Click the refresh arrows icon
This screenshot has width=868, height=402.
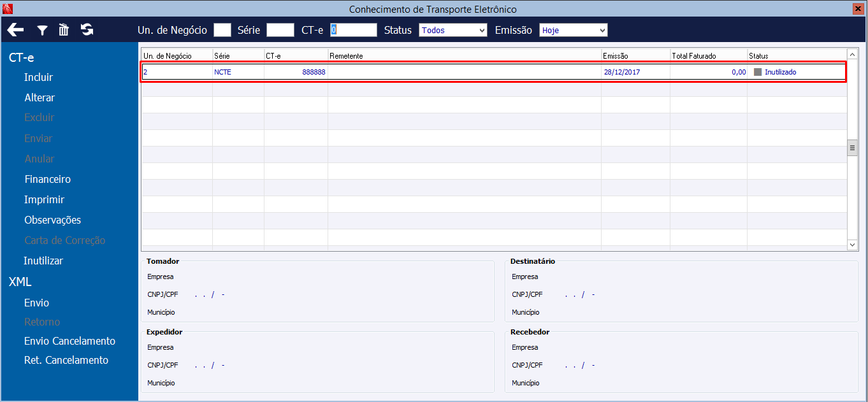click(x=87, y=29)
